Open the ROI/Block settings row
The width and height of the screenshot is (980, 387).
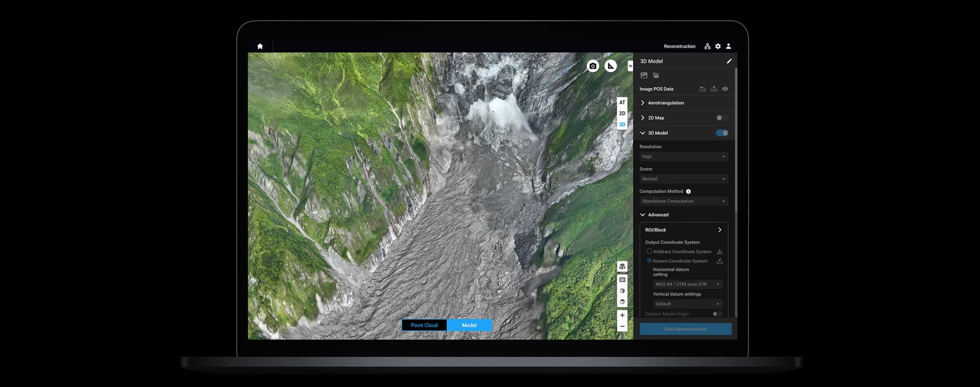click(683, 230)
